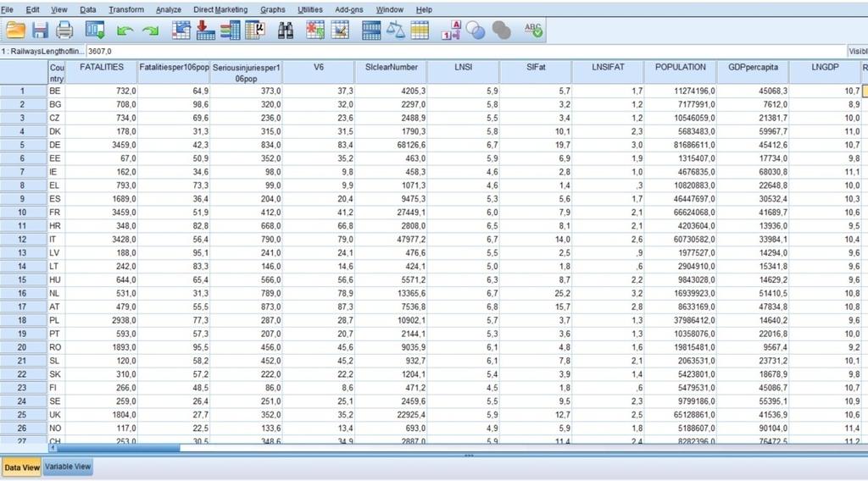Screen dimensions: 868x481
Task: Recall recently used dialogs icon
Action: pos(95,30)
